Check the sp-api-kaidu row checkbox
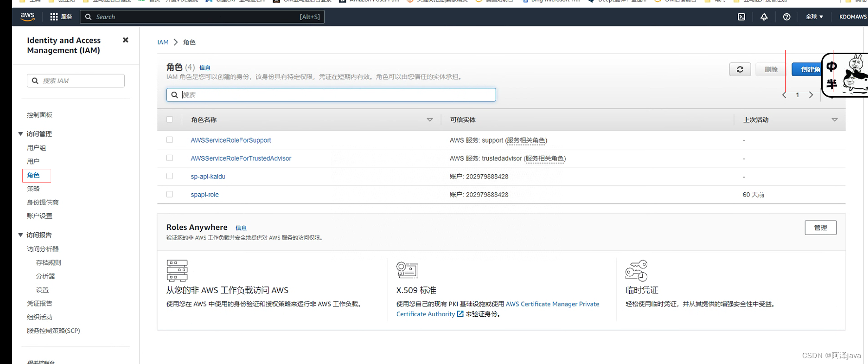The height and width of the screenshot is (364, 868). click(170, 176)
